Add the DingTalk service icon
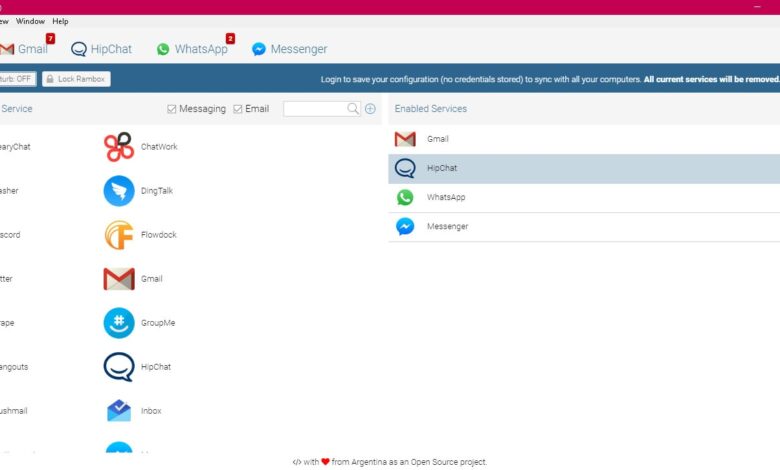 [119, 190]
